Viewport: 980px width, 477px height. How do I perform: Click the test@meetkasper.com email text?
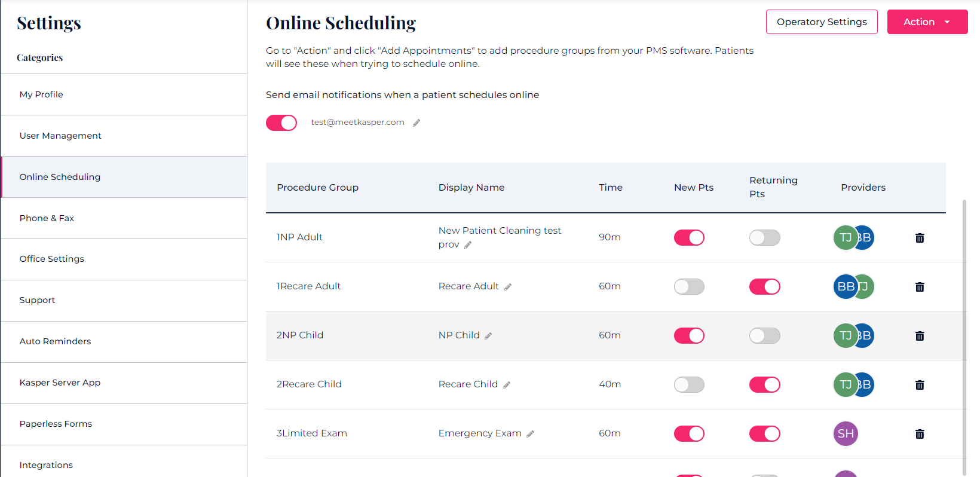click(357, 123)
